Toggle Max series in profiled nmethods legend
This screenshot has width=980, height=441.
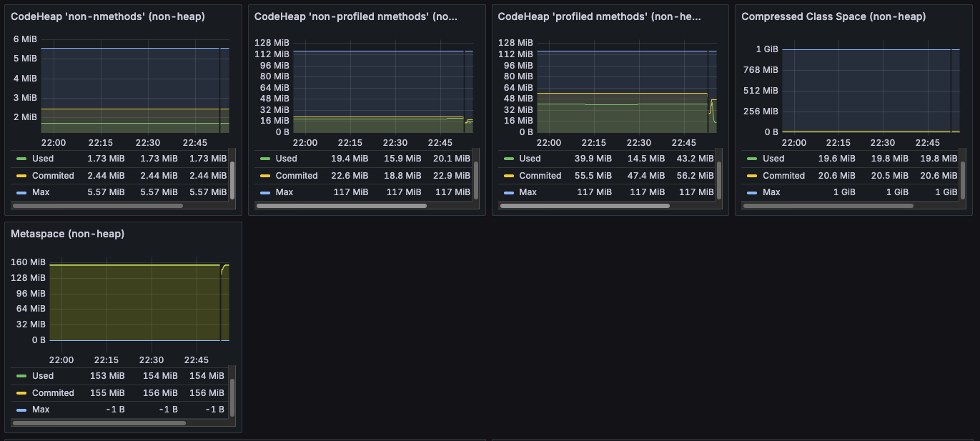point(528,192)
